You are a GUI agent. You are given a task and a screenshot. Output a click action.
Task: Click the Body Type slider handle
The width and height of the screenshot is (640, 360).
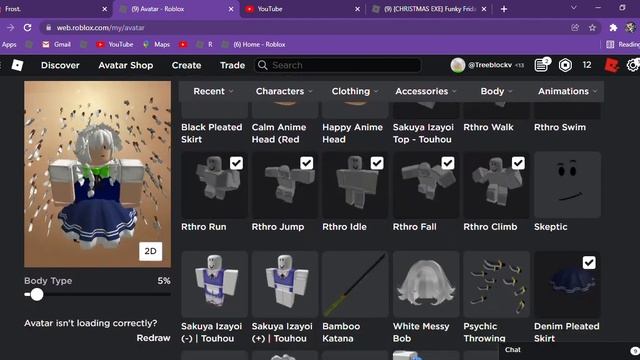[x=37, y=294]
